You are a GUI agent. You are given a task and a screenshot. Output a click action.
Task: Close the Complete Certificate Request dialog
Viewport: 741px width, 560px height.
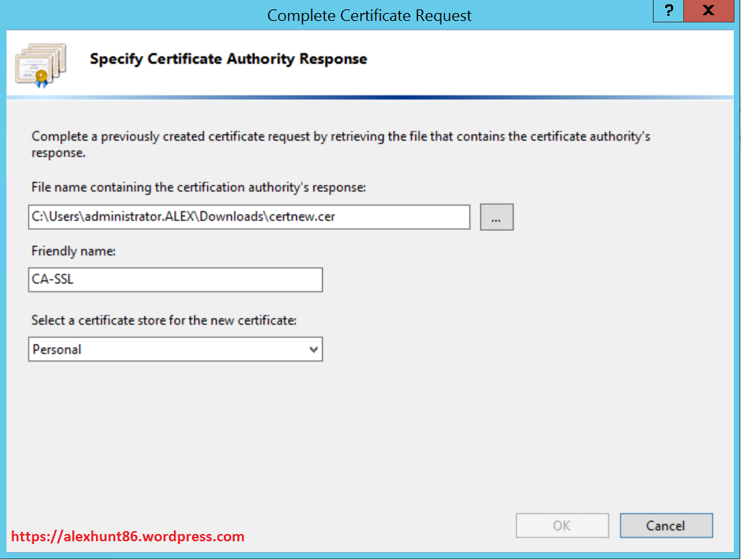click(709, 11)
